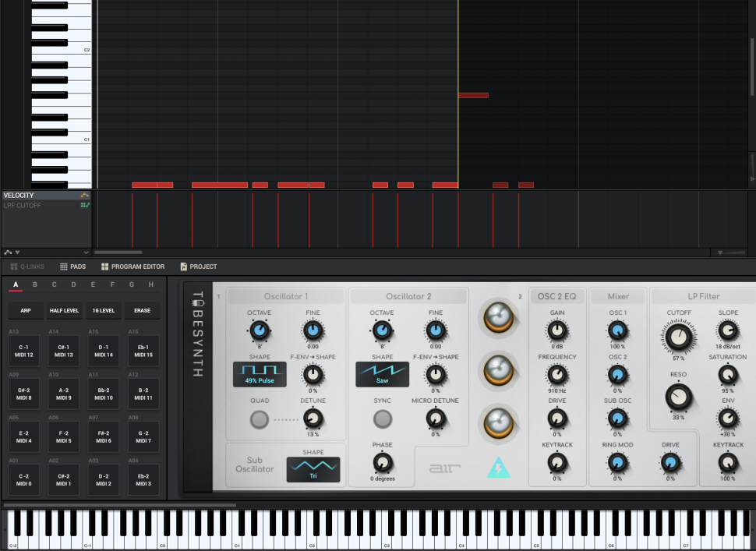
Task: Click the Sub Oscillator Tri shape display
Action: click(313, 470)
